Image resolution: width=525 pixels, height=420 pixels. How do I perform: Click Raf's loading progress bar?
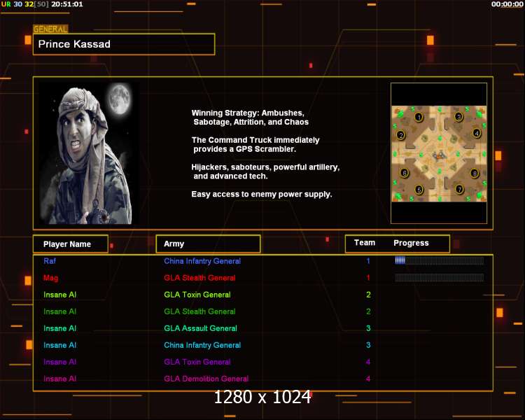pos(439,260)
